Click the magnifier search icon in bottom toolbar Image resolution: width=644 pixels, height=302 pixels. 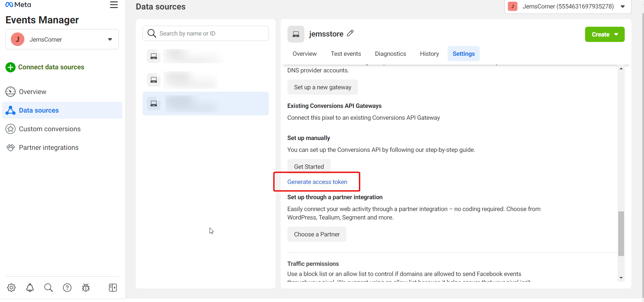(x=48, y=287)
